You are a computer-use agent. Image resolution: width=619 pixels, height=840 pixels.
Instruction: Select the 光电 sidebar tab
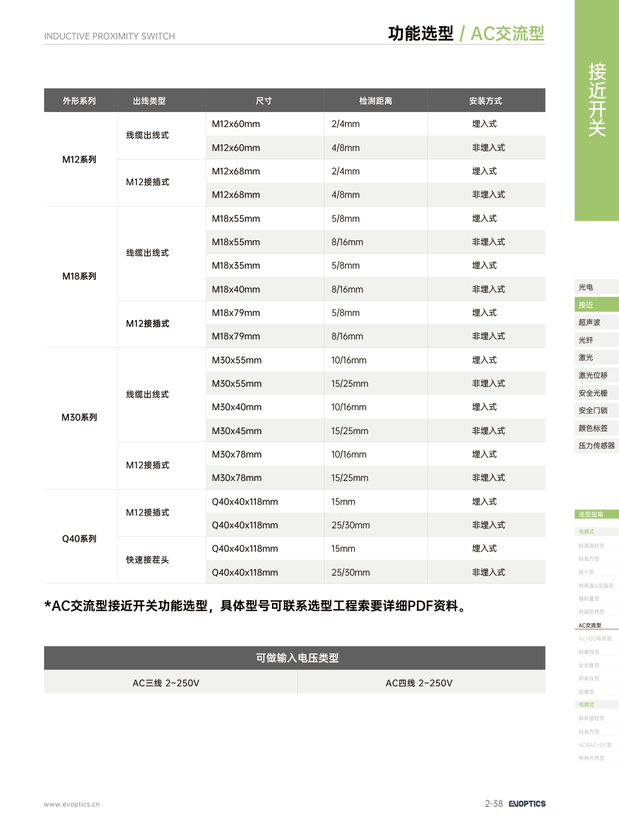pos(596,287)
